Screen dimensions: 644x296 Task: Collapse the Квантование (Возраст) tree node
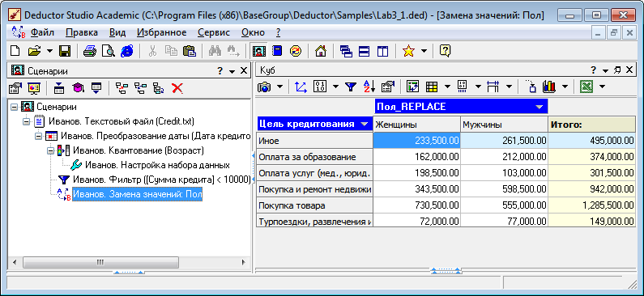[50, 150]
